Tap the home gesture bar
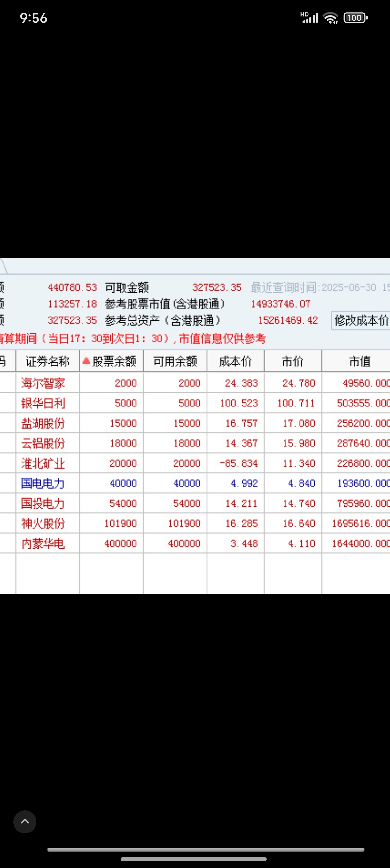 (x=193, y=859)
